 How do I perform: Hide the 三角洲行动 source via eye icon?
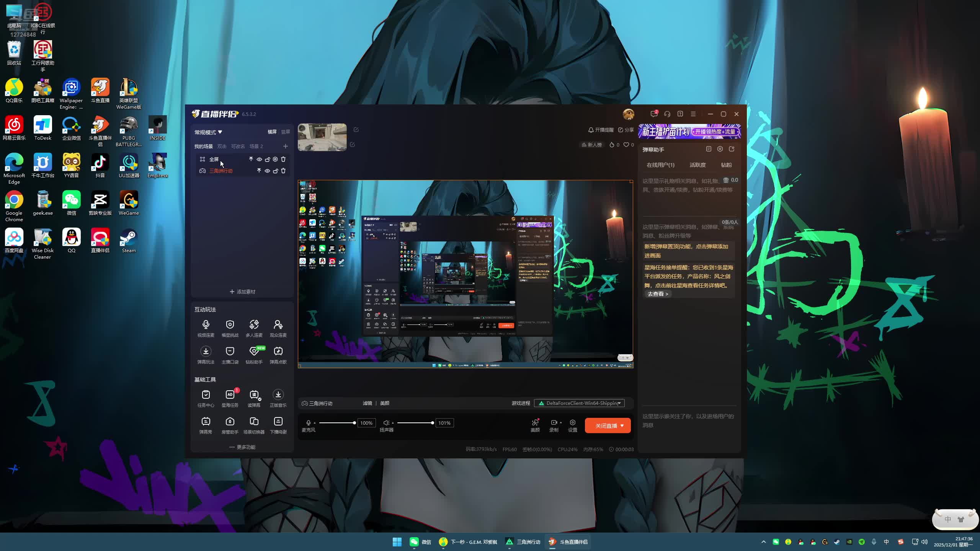267,171
